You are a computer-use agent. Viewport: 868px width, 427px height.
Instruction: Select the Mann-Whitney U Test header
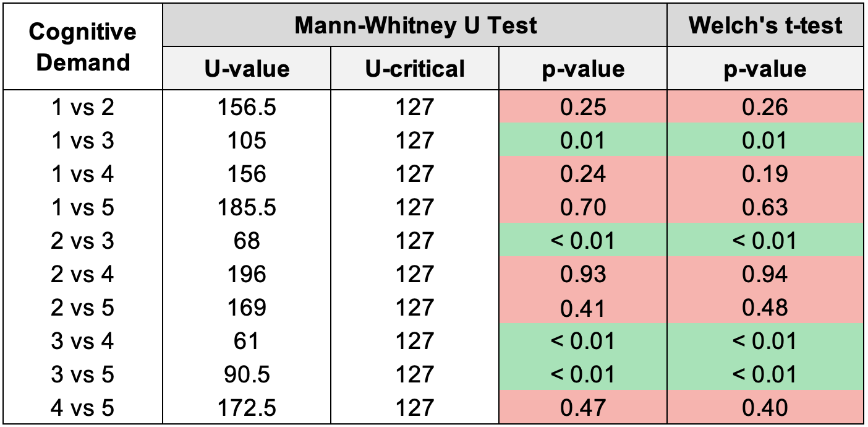point(415,25)
